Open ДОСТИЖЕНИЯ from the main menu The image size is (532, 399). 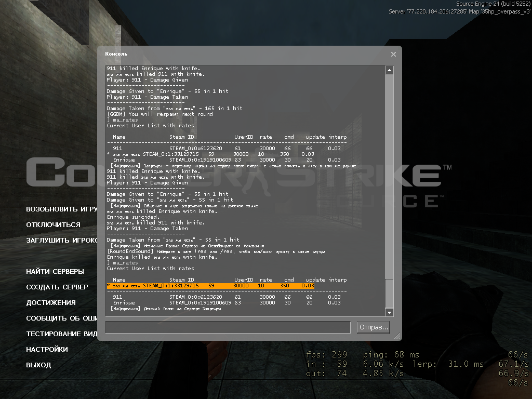click(51, 303)
